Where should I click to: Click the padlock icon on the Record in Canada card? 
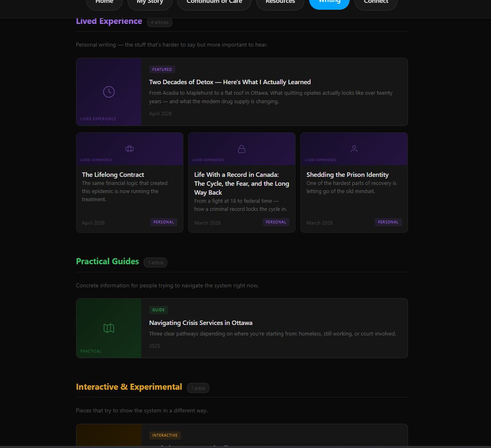242,149
